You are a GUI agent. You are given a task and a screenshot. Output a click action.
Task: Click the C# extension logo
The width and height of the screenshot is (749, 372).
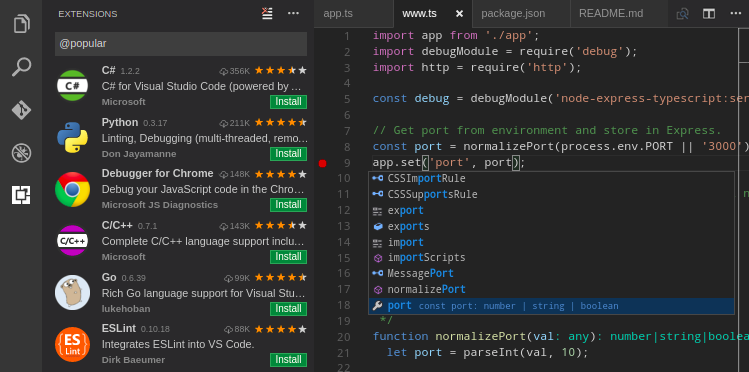72,85
